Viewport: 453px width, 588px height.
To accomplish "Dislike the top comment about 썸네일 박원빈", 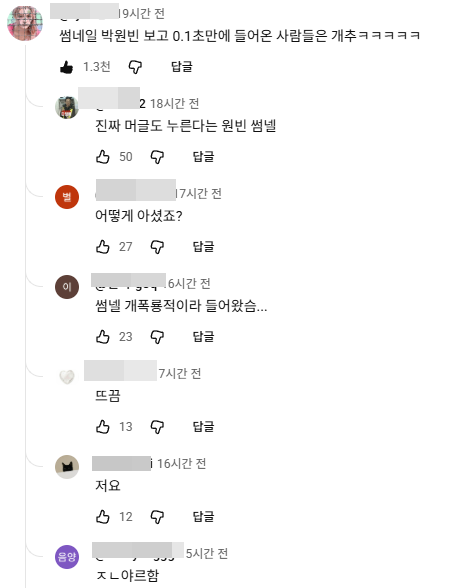I will click(135, 67).
